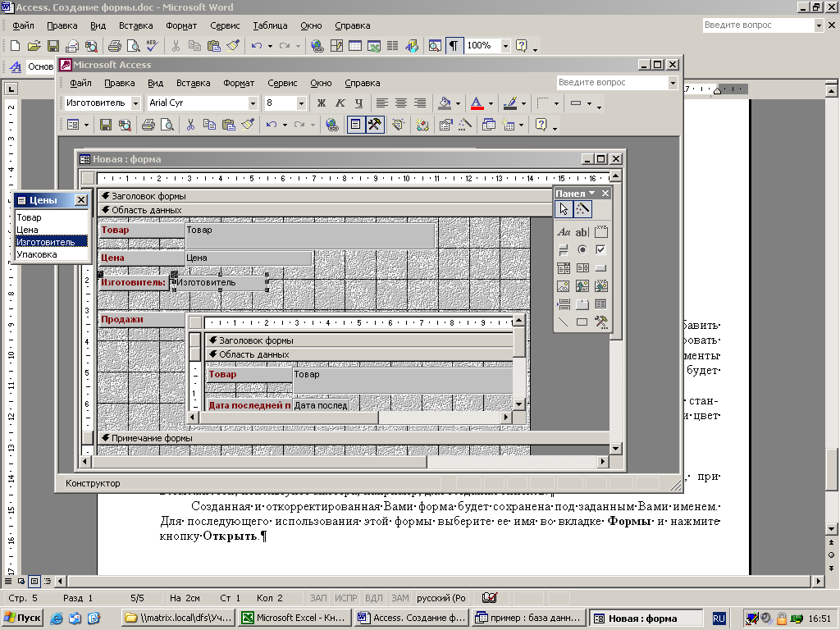Toggle Select Objects arrow in toolbox
The height and width of the screenshot is (630, 840).
(564, 209)
